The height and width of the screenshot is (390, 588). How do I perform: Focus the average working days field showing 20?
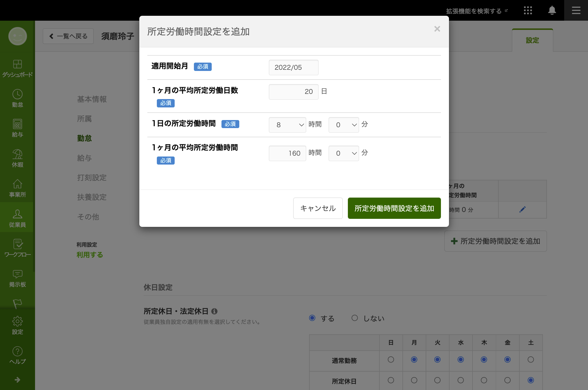pyautogui.click(x=294, y=92)
